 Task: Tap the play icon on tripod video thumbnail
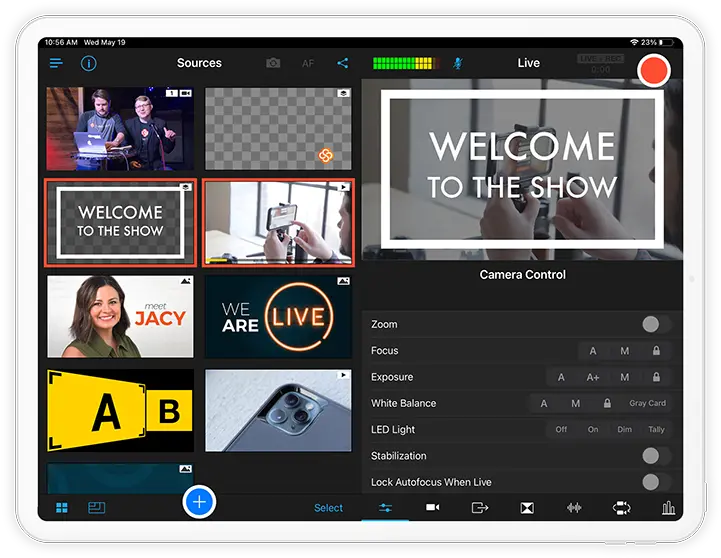[x=343, y=187]
